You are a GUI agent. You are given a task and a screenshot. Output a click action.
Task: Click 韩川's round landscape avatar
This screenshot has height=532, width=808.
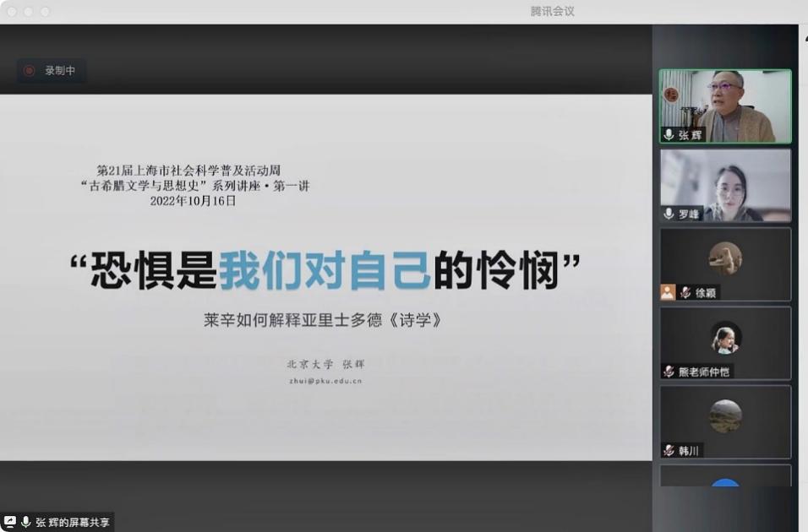click(x=725, y=416)
